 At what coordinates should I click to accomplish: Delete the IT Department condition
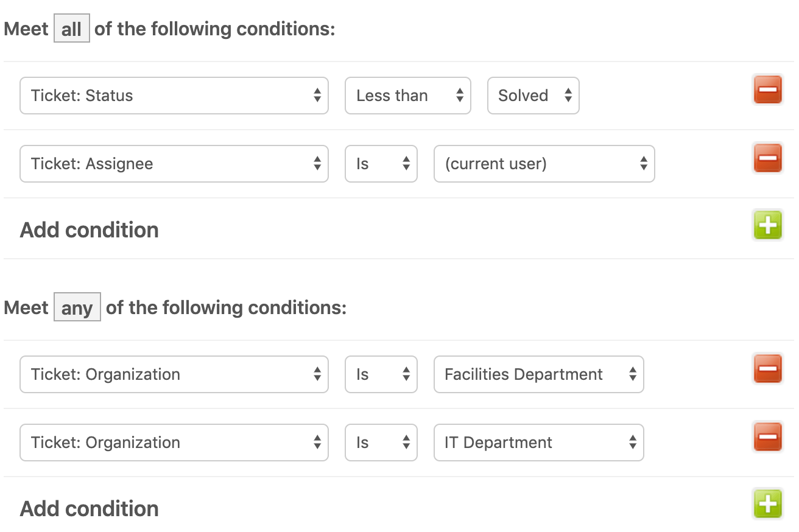767,436
